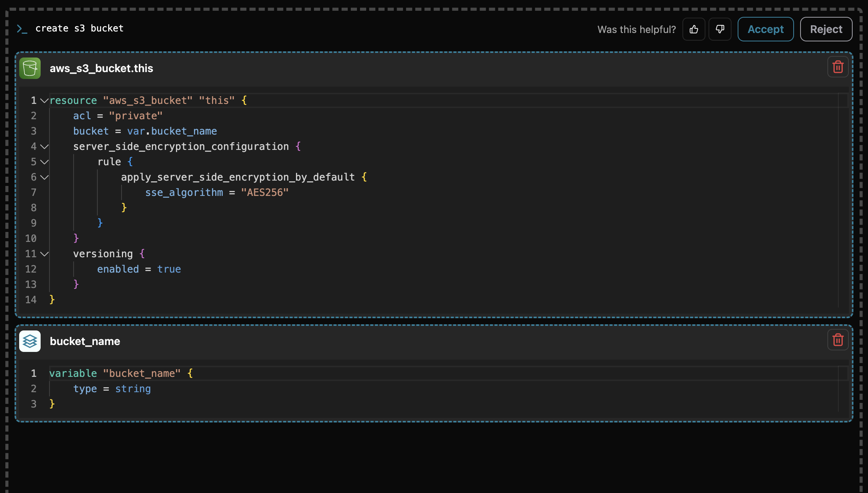The image size is (868, 493).
Task: Click the resource "aws_s3_bucket" "this" line
Action: point(148,100)
